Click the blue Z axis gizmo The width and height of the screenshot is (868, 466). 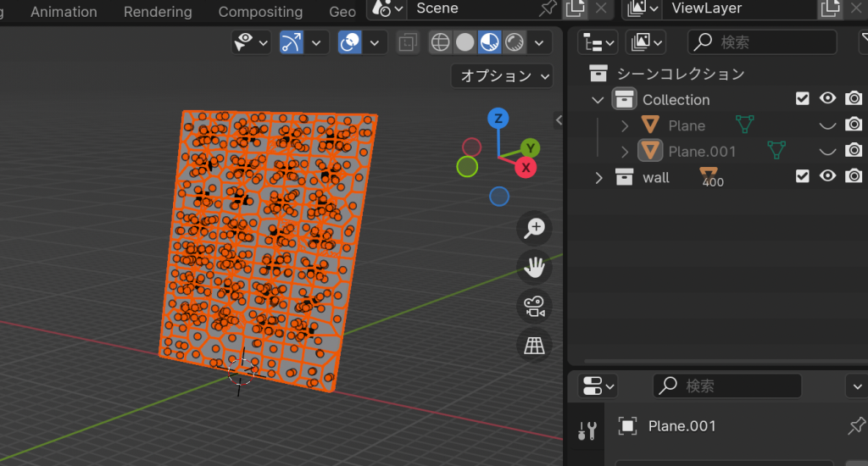coord(499,118)
